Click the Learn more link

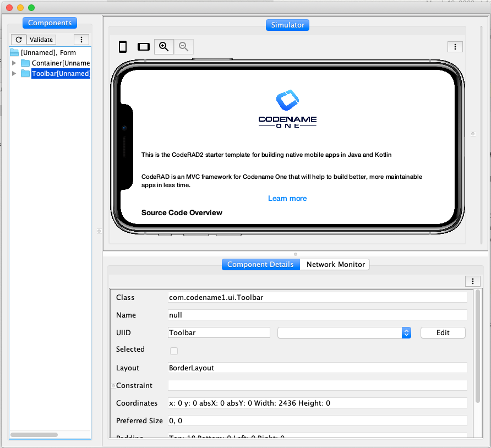click(287, 198)
